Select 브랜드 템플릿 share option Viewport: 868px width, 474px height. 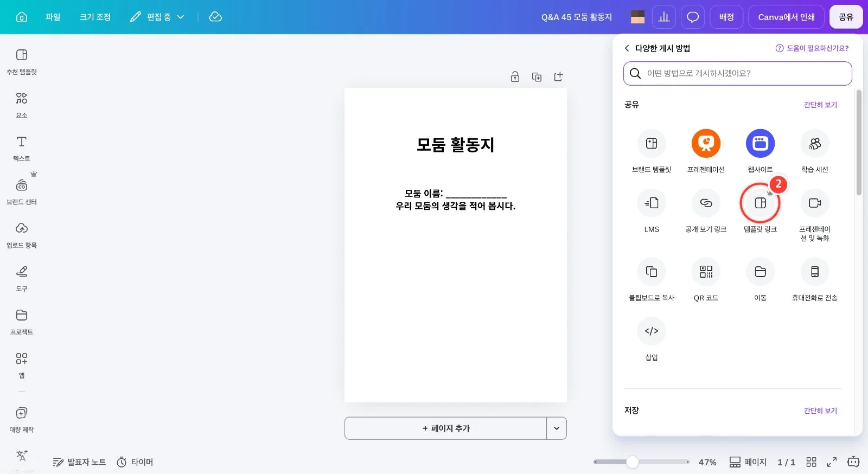pos(652,151)
